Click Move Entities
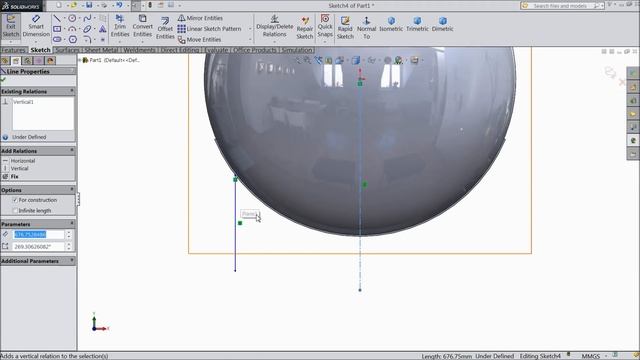The image size is (640, 360). tap(200, 40)
